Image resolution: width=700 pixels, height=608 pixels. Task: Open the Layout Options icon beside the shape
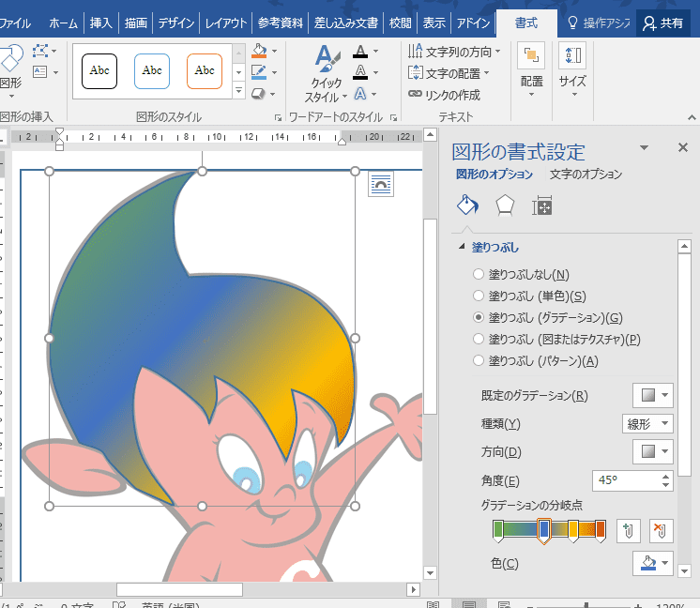point(381,184)
